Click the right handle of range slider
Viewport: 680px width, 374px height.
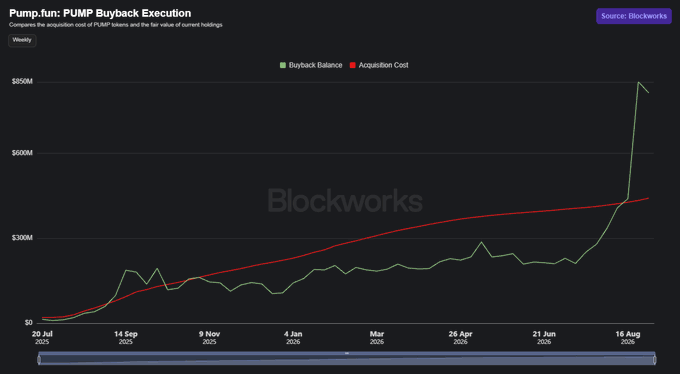click(654, 359)
